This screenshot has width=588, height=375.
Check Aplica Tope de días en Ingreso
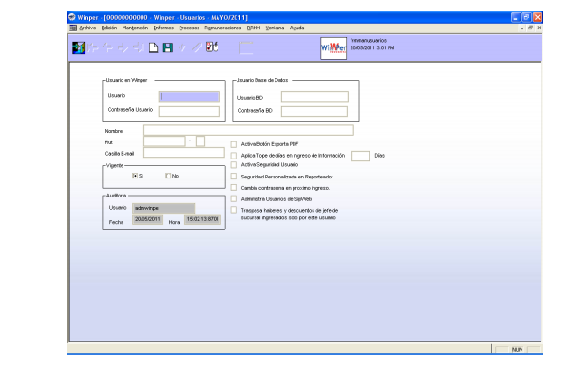(x=234, y=156)
